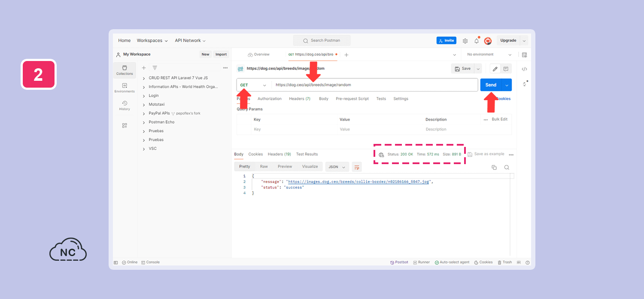Open Trash in the status bar
Image resolution: width=644 pixels, height=299 pixels.
click(x=505, y=262)
